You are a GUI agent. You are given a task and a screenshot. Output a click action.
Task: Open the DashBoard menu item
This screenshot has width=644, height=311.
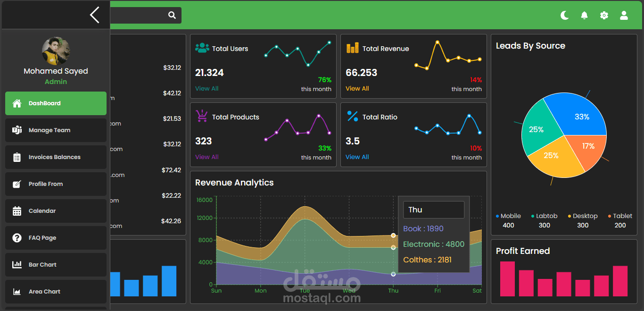coord(56,103)
